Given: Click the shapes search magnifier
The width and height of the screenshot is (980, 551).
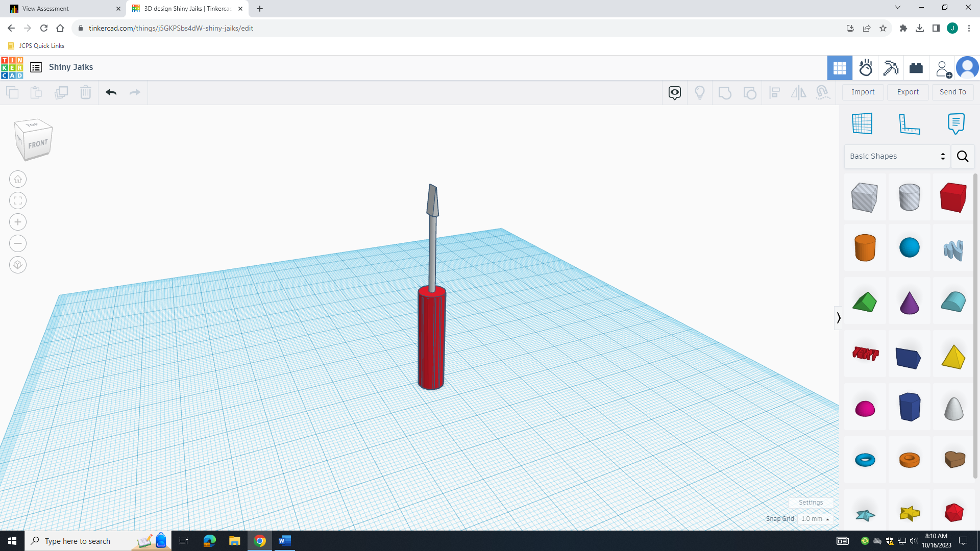Looking at the screenshot, I should [963, 156].
